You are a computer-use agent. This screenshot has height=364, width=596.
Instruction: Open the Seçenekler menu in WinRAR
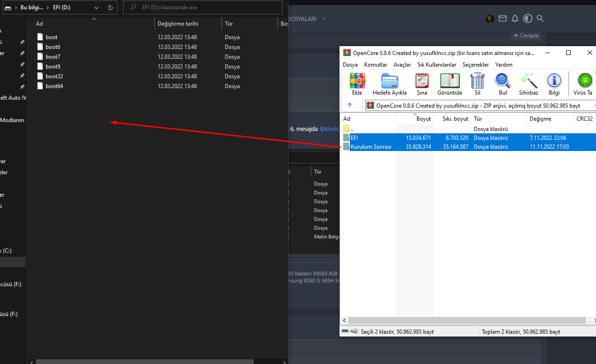click(475, 65)
